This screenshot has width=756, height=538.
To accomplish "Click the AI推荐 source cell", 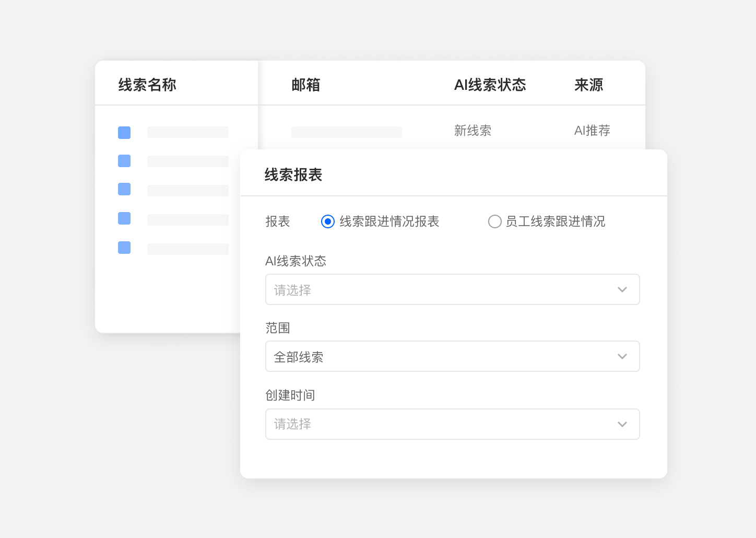I will [592, 131].
